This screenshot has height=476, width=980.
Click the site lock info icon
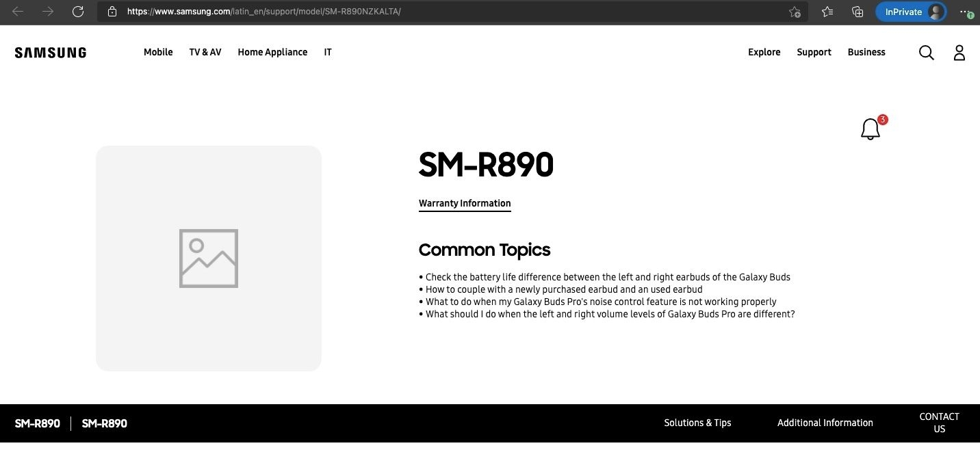(x=112, y=12)
